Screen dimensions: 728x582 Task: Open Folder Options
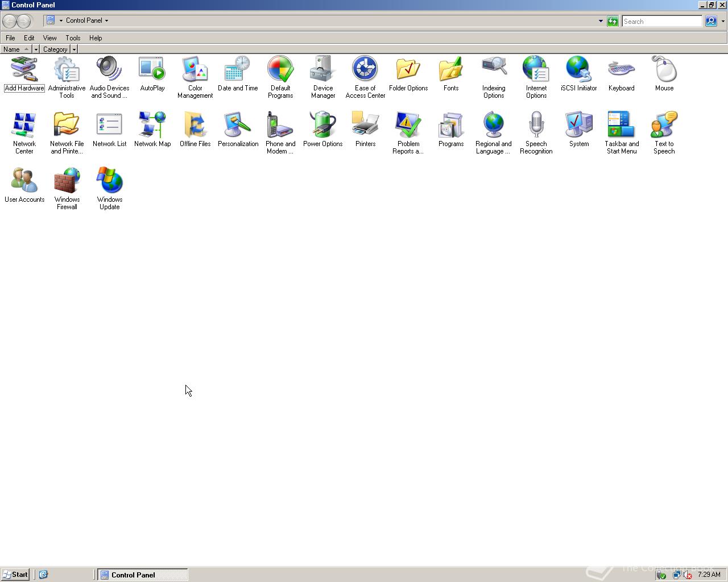point(408,74)
